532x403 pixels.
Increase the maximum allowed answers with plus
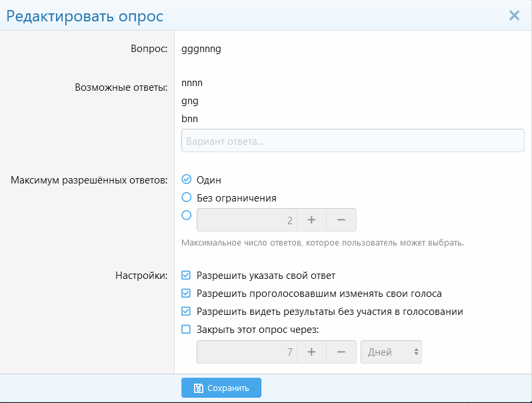point(311,220)
